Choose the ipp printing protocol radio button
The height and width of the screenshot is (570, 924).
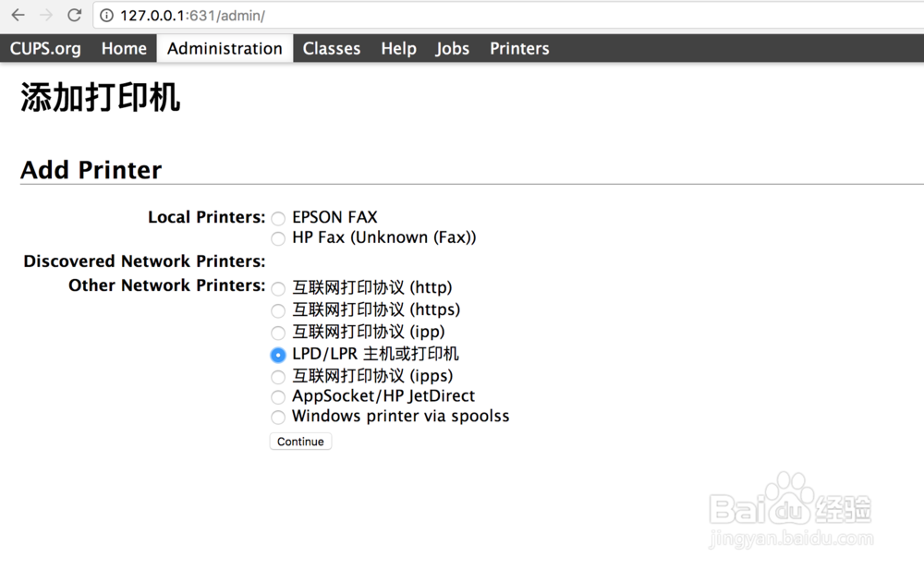pyautogui.click(x=278, y=333)
